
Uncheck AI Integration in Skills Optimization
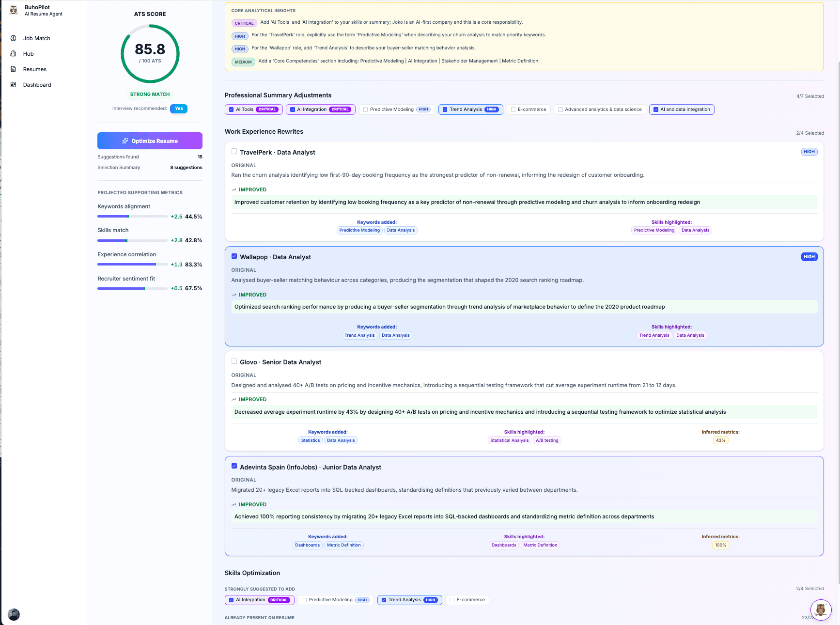(x=232, y=600)
